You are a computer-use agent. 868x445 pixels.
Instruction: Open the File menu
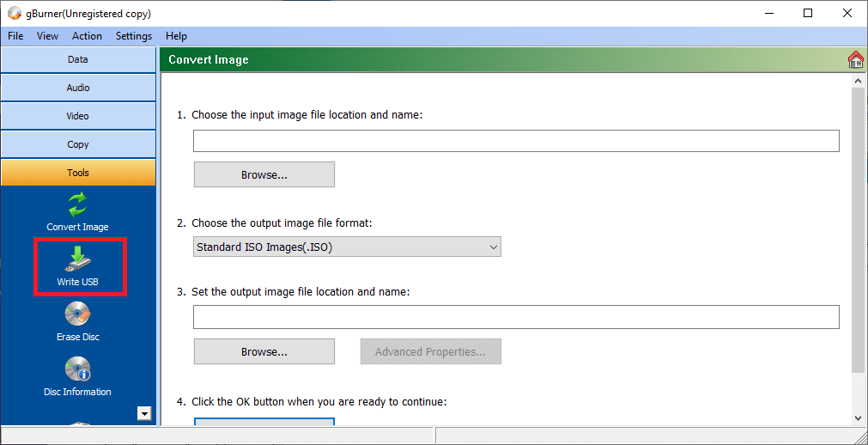tap(15, 36)
